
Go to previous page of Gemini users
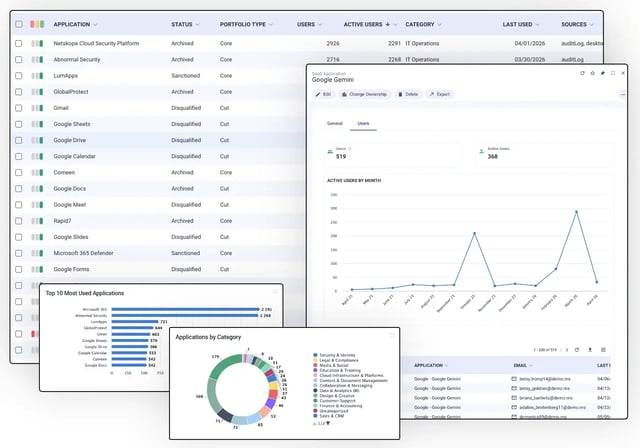(x=560, y=350)
